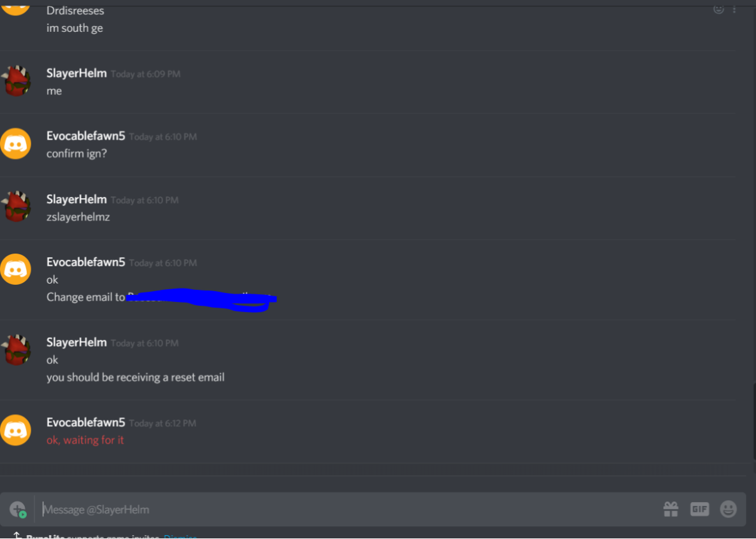Click the red 'ok, waiting for it' message
The height and width of the screenshot is (539, 756).
click(85, 440)
